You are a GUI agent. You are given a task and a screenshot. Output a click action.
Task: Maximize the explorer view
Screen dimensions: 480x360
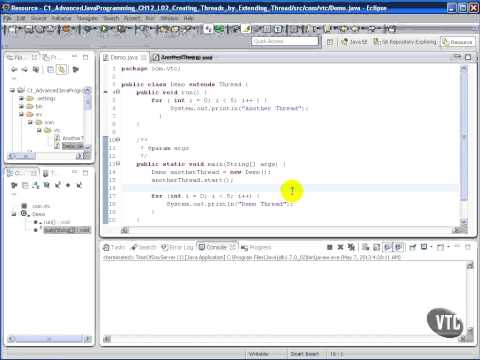(x=86, y=57)
